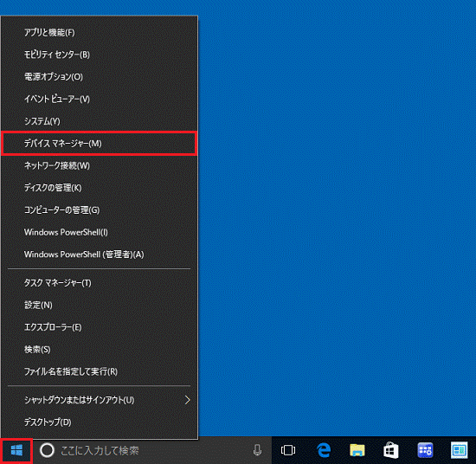
Task: Click the Cortana circle icon
Action: 47,450
